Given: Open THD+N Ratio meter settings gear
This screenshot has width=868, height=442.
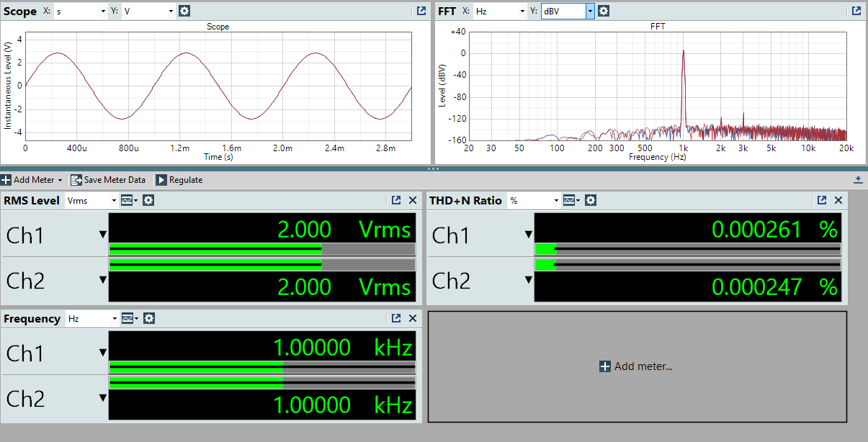Looking at the screenshot, I should pyautogui.click(x=591, y=200).
